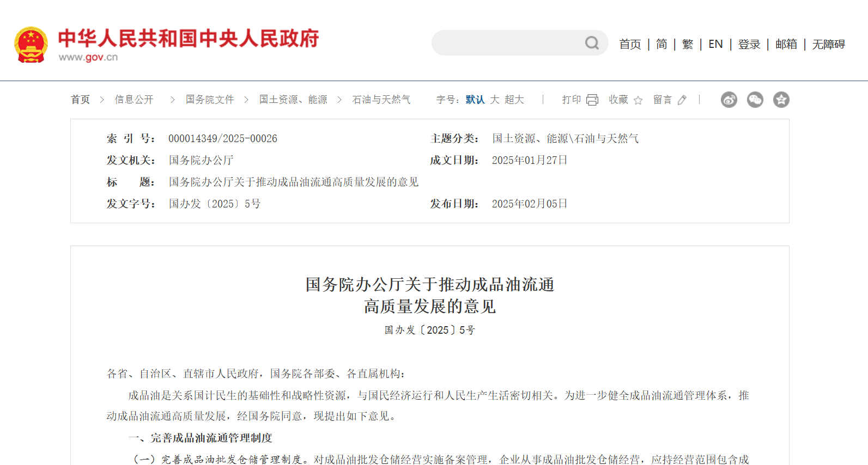Set font size to 大

[x=494, y=100]
